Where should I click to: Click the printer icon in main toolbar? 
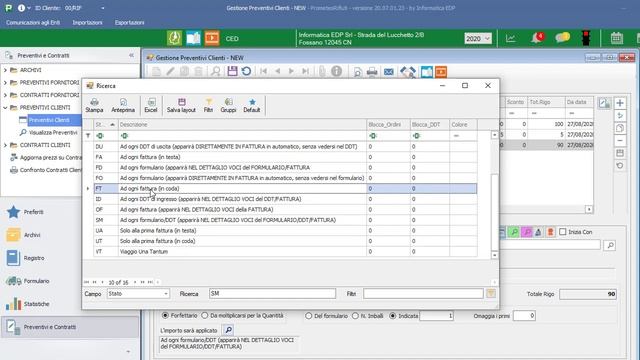coord(372,72)
